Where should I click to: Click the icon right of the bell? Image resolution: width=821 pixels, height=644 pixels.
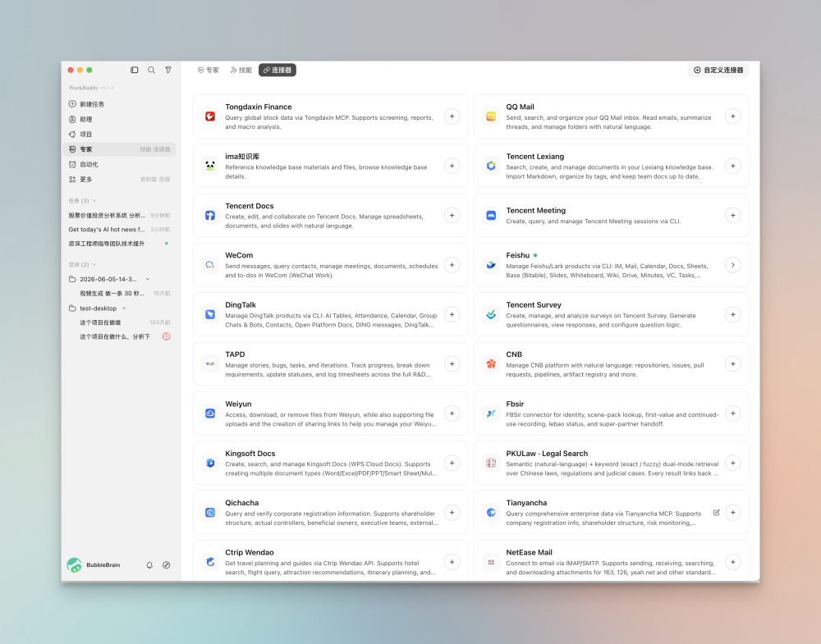coord(167,565)
